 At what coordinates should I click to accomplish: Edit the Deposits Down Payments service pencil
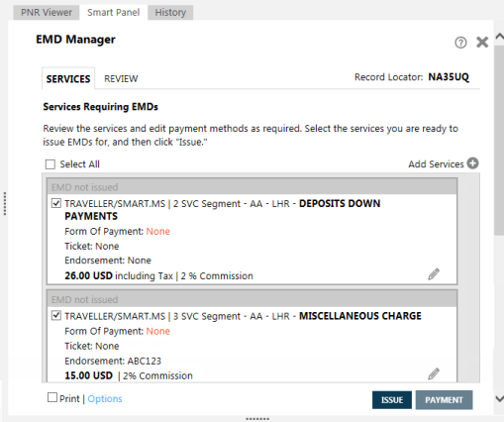click(x=434, y=274)
